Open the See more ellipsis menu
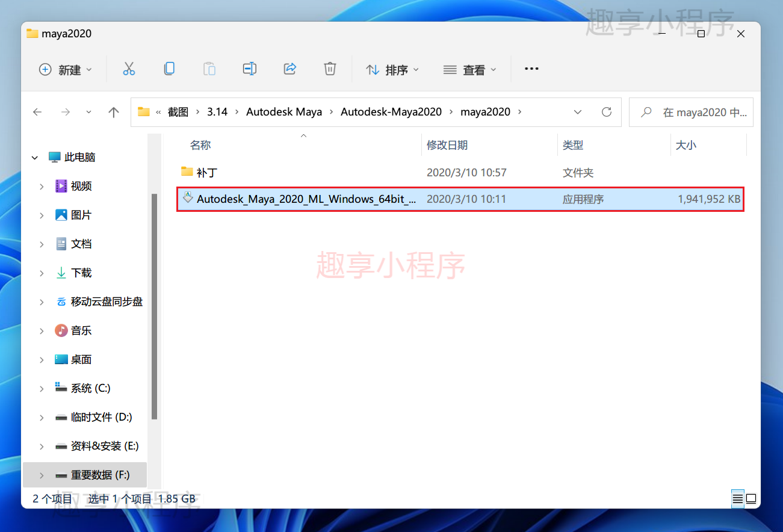 click(x=531, y=69)
